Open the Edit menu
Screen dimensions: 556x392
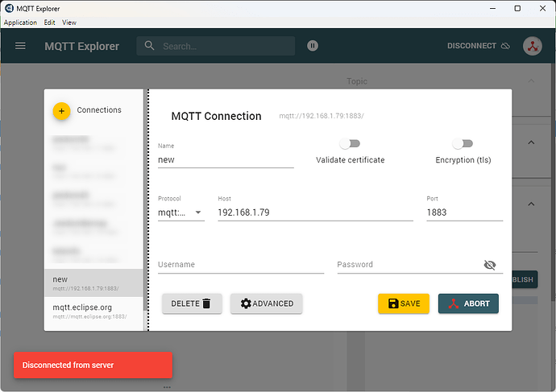(x=49, y=23)
